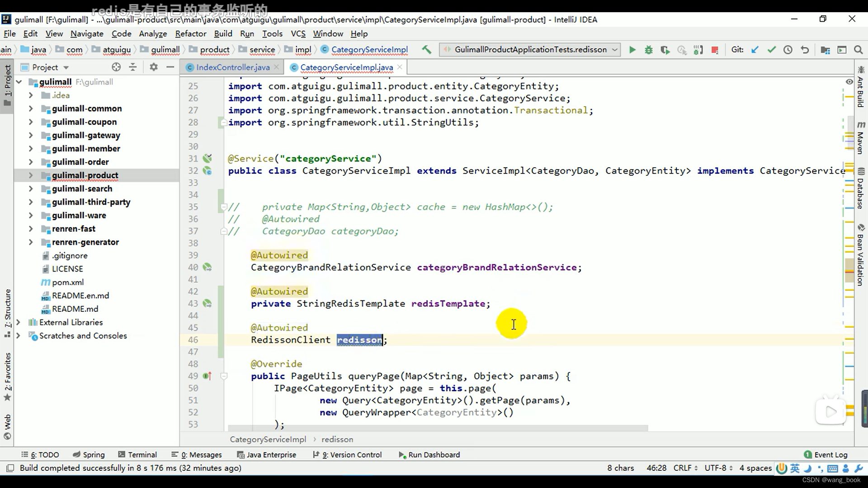Click the Run button to execute
This screenshot has height=488, width=868.
632,49
